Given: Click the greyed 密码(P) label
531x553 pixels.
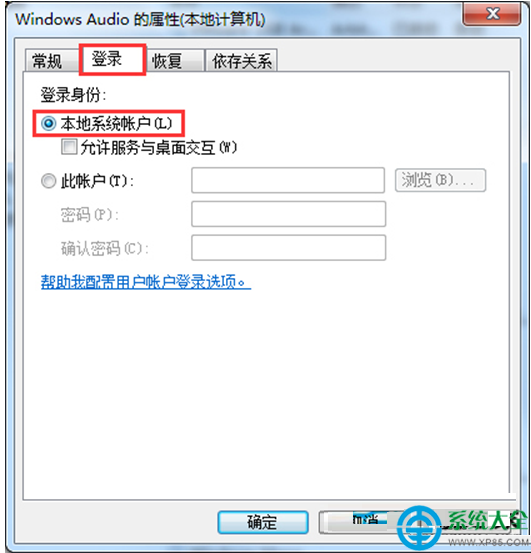Looking at the screenshot, I should point(90,214).
